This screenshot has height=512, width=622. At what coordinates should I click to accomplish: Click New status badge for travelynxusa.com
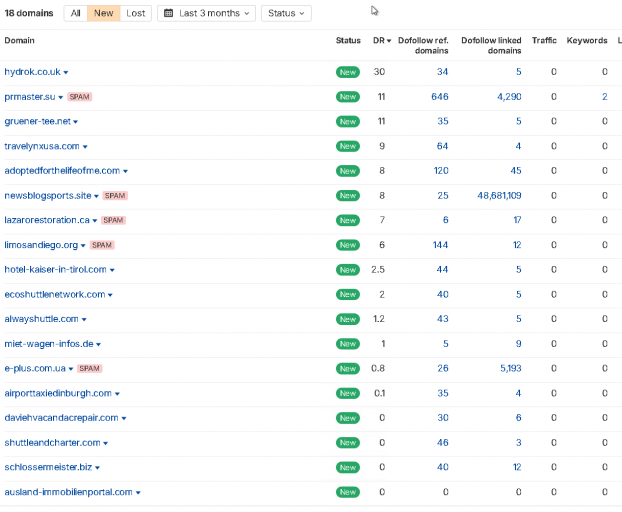click(x=348, y=146)
